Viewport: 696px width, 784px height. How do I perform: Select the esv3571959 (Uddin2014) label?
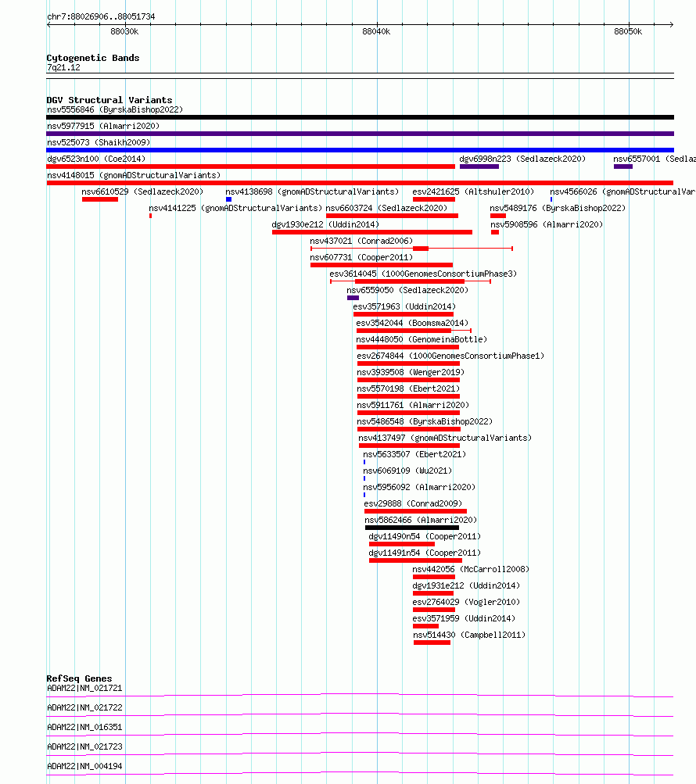click(x=464, y=619)
